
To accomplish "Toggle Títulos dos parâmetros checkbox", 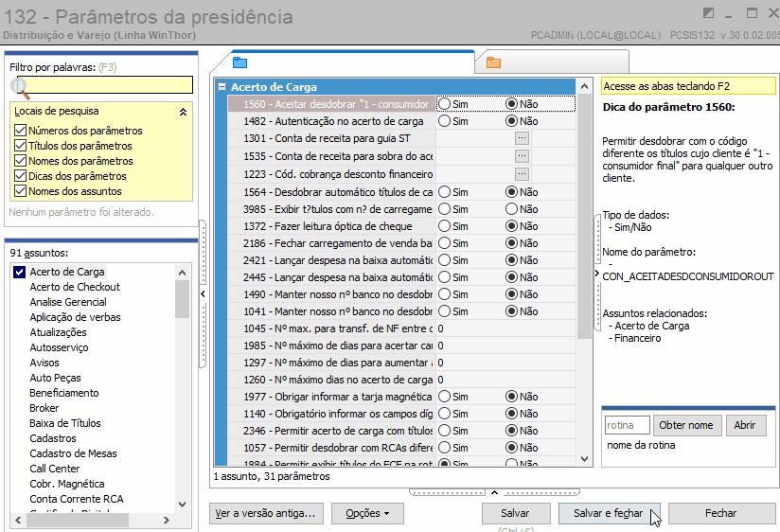I will click(x=21, y=146).
